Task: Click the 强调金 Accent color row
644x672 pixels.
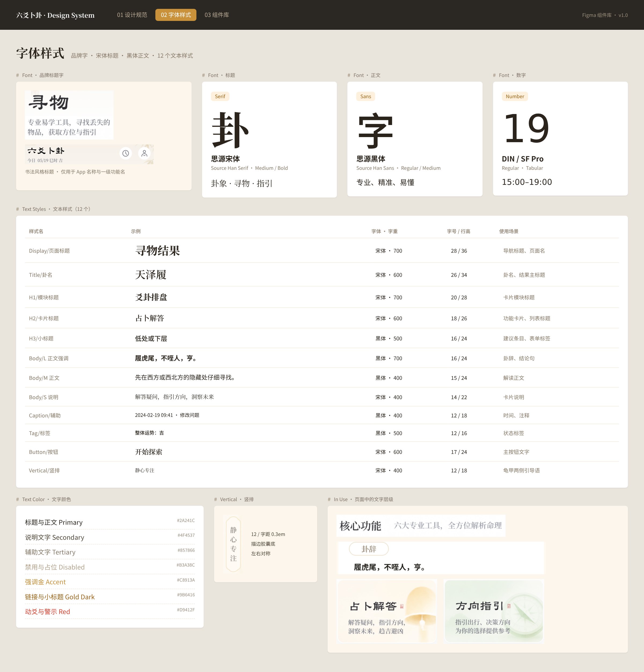Action: click(x=110, y=582)
